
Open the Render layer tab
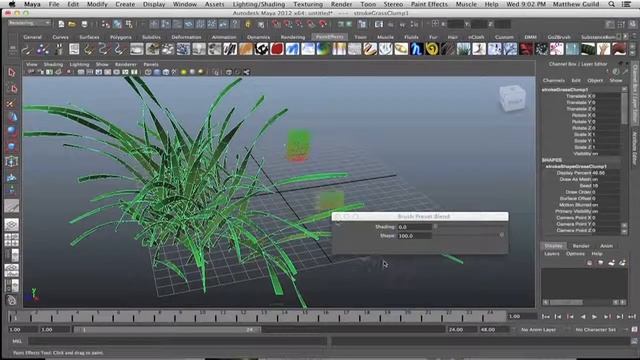coord(580,246)
